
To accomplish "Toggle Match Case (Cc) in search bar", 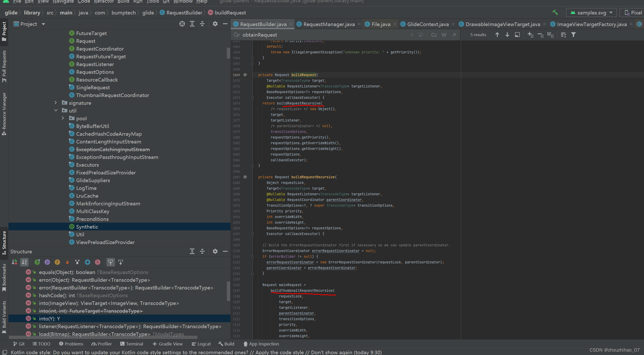I will click(434, 35).
